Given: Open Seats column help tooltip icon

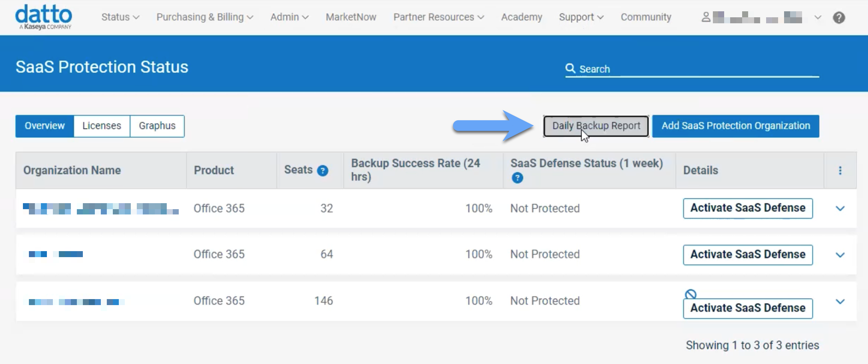Looking at the screenshot, I should (322, 171).
